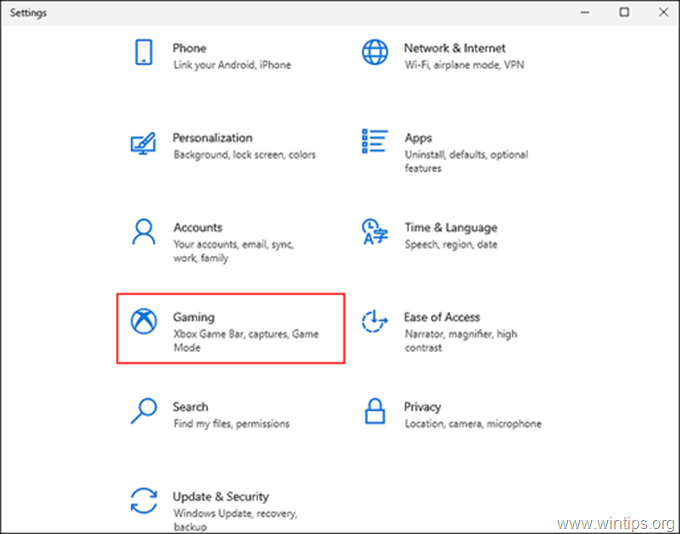680x534 pixels.
Task: Click the Ease of Access icon
Action: coord(375,321)
